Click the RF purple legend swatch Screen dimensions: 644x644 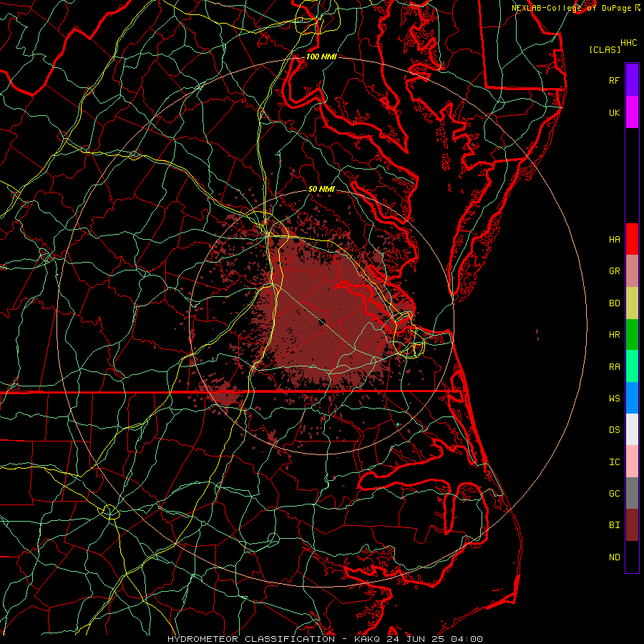tap(632, 80)
